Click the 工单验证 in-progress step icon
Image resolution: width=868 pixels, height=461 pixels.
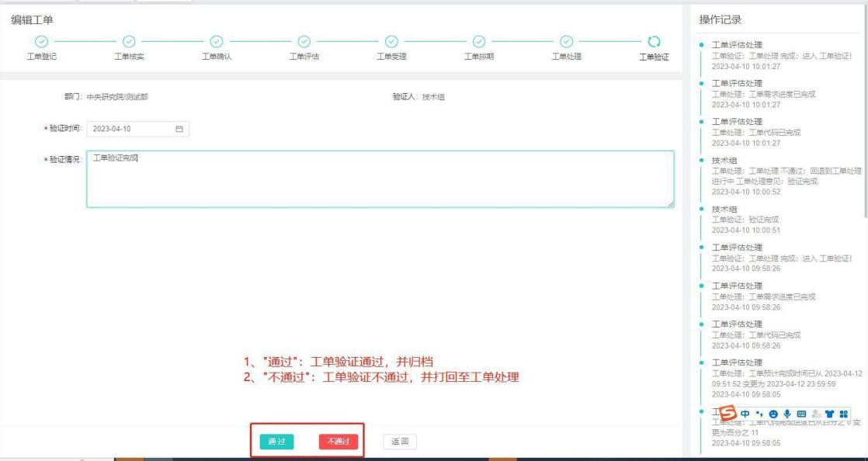[653, 41]
